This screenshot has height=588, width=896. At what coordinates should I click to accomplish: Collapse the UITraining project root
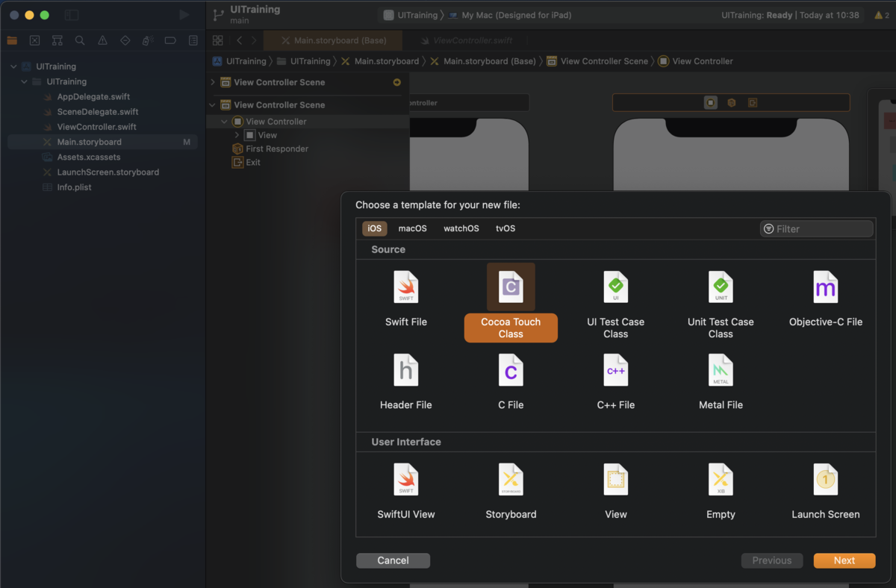click(13, 66)
